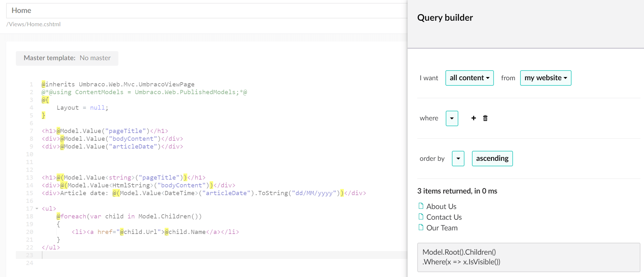644x277 pixels.
Task: Open the where property dropdown
Action: [452, 118]
